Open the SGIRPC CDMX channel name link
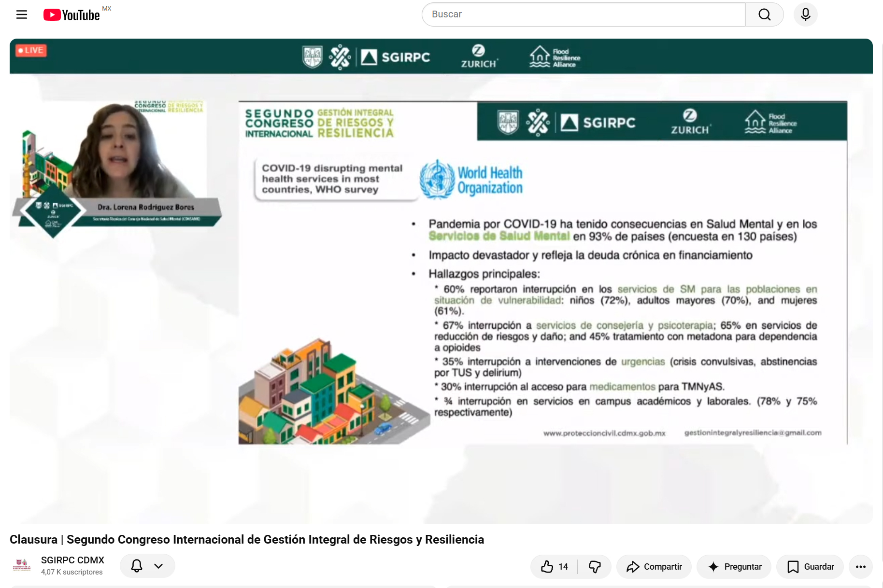The height and width of the screenshot is (588, 883). [72, 560]
